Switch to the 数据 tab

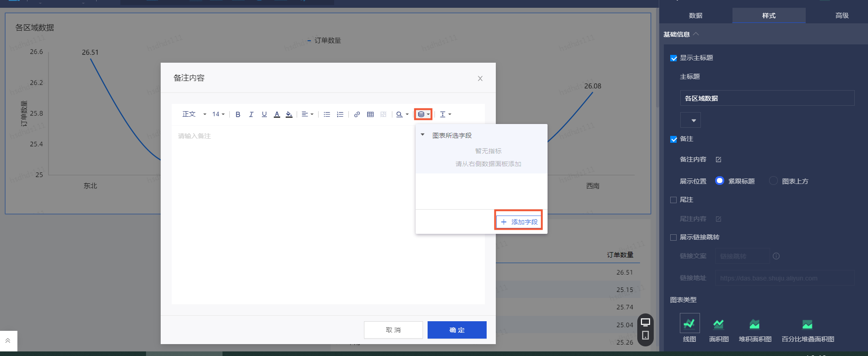(695, 16)
